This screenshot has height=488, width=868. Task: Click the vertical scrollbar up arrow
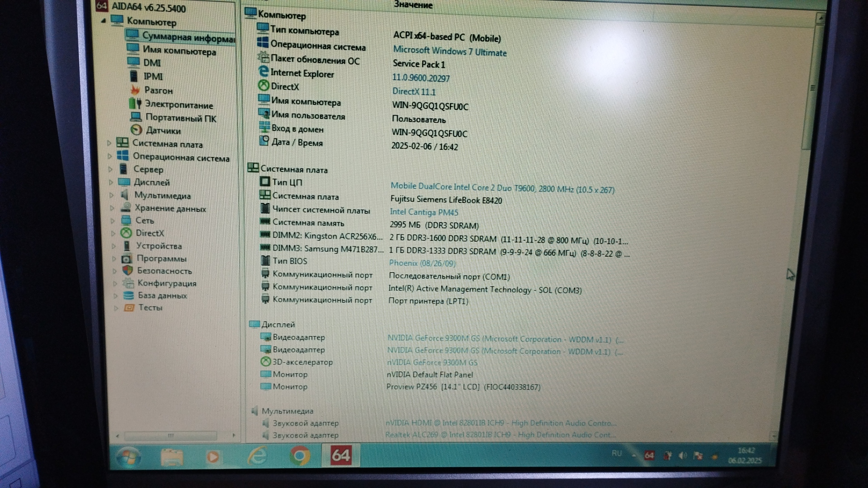coord(820,18)
